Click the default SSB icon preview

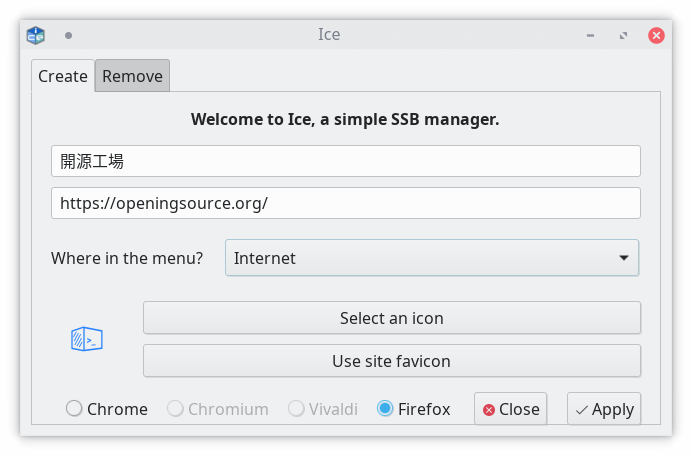tap(87, 339)
